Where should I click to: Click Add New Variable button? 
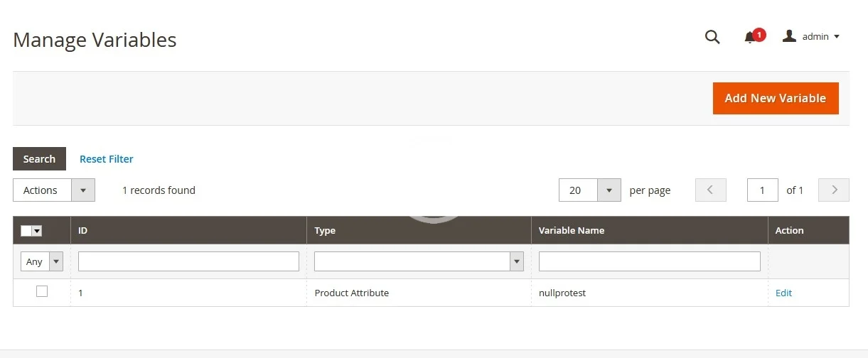click(x=775, y=98)
